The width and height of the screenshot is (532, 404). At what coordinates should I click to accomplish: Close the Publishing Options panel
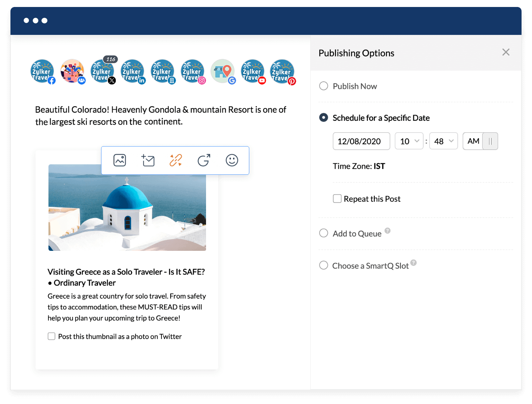pyautogui.click(x=506, y=52)
